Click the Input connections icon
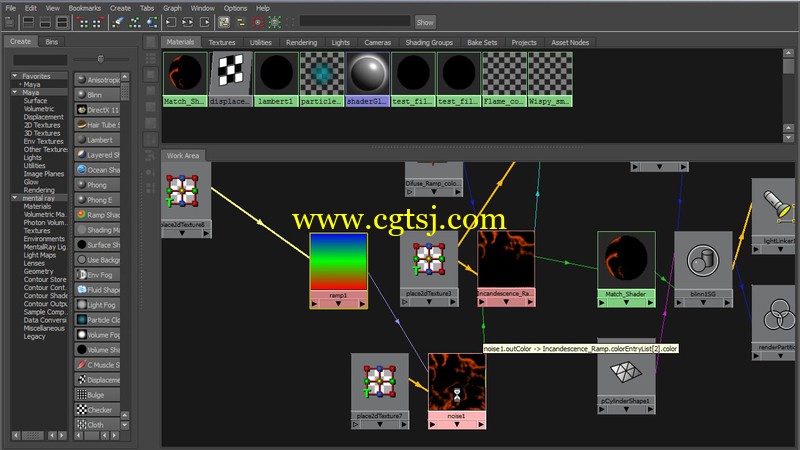800x450 pixels. [171, 22]
